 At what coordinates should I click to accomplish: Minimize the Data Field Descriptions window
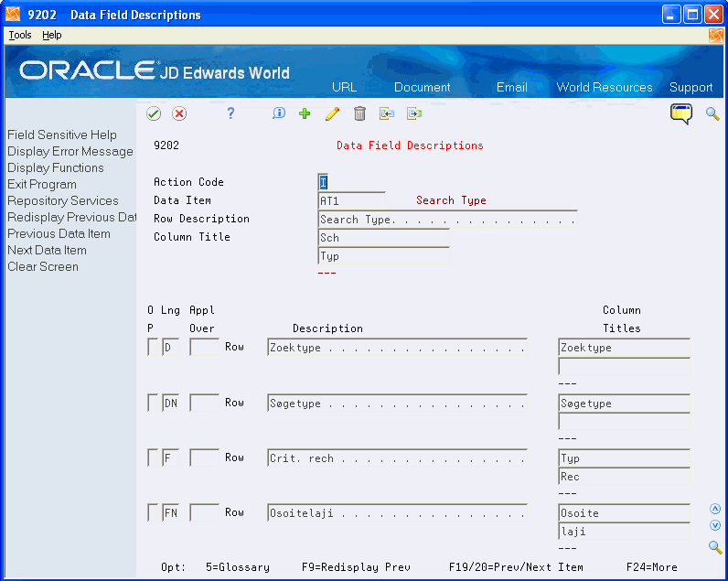671,15
